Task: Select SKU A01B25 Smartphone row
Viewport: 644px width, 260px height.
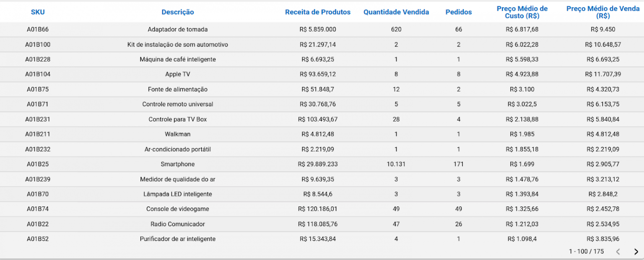Action: [x=178, y=164]
